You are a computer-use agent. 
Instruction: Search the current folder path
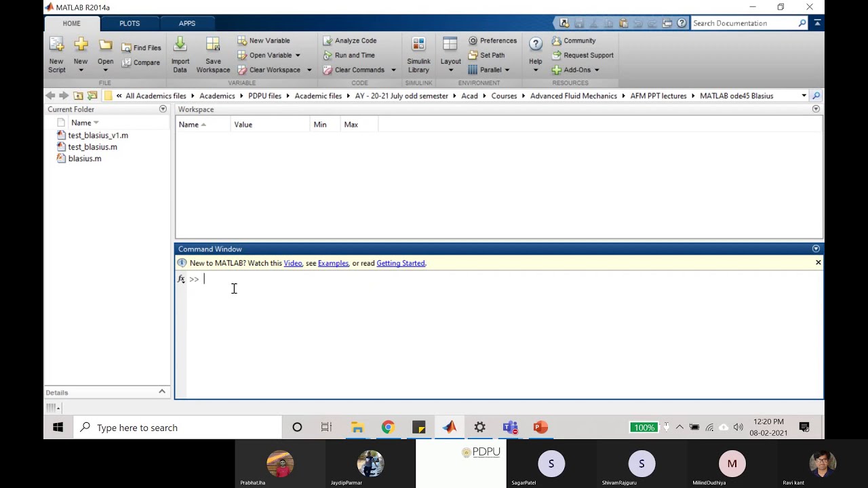[x=816, y=96]
